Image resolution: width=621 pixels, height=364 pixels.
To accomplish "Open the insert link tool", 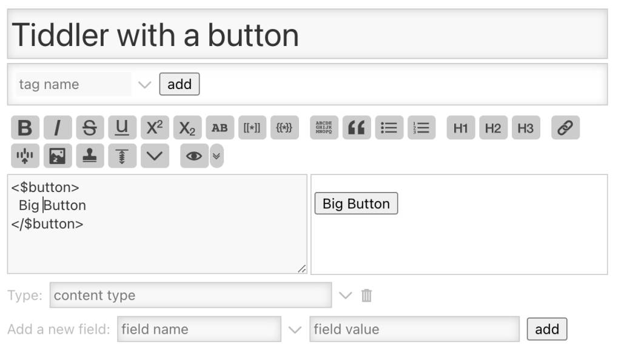I will point(565,127).
